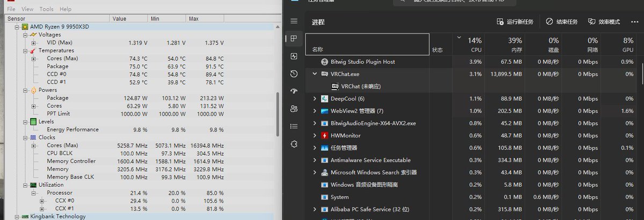Click Microsoft Windows Search 索引器 icon

pyautogui.click(x=325, y=173)
